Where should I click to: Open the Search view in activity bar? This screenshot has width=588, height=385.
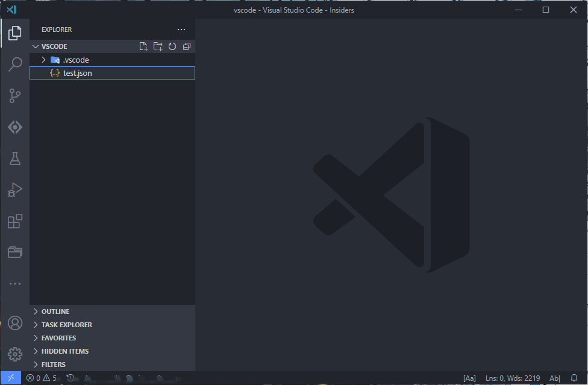click(14, 64)
